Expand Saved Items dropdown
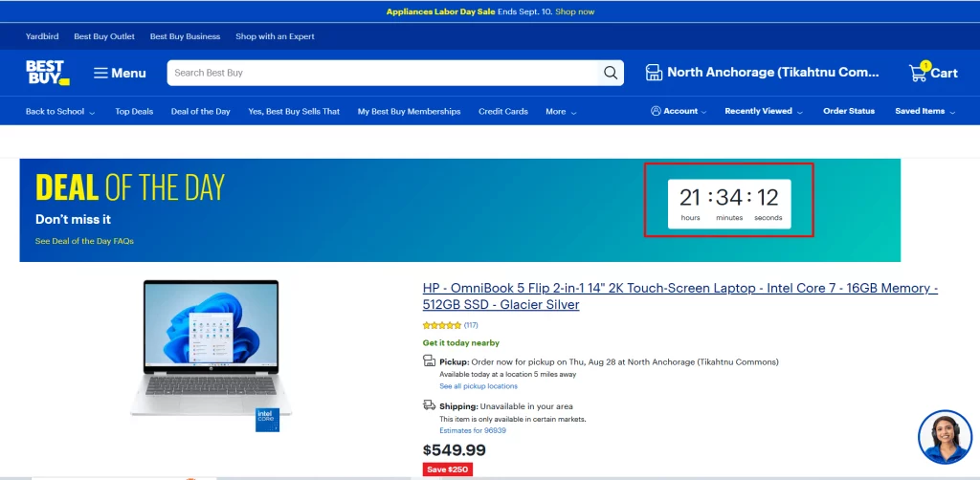The width and height of the screenshot is (980, 480). tap(925, 111)
